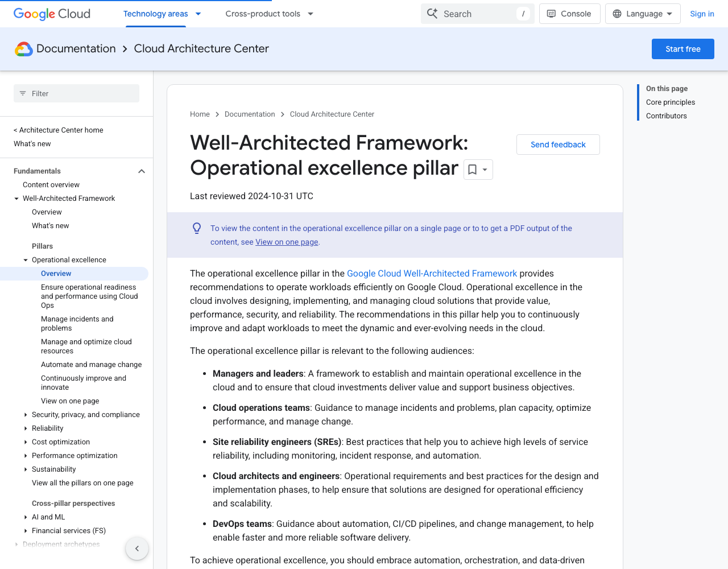
Task: Click the globe Language icon
Action: click(x=617, y=14)
